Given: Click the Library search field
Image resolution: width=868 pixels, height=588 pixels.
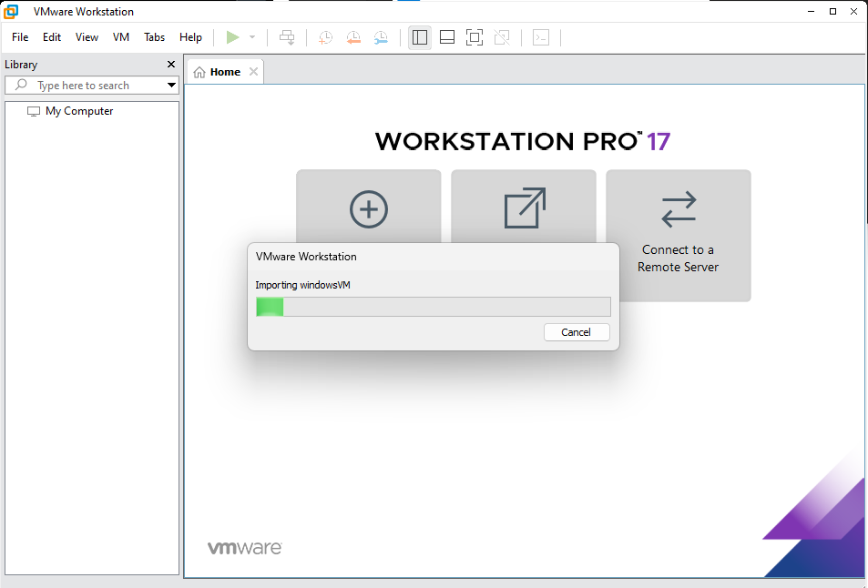Looking at the screenshot, I should tap(92, 86).
